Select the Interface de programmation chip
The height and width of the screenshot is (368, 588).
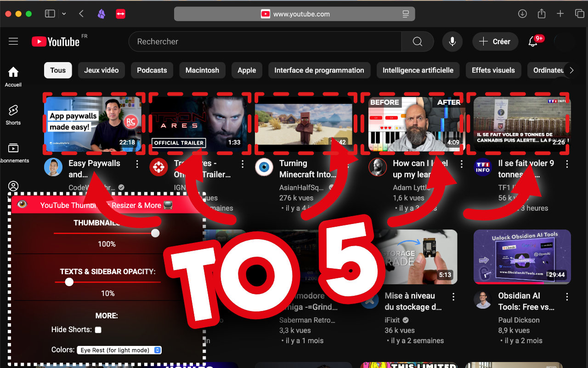(x=319, y=70)
